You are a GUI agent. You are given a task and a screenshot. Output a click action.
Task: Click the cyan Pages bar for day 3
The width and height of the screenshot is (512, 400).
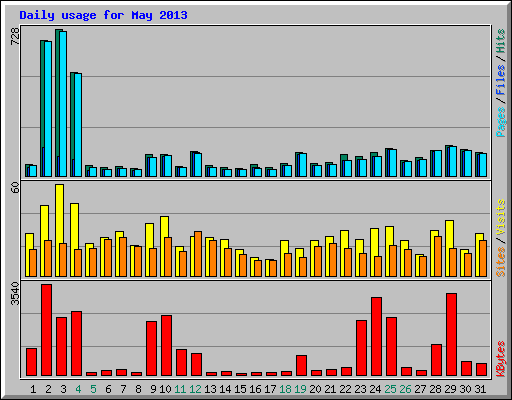[x=63, y=104]
